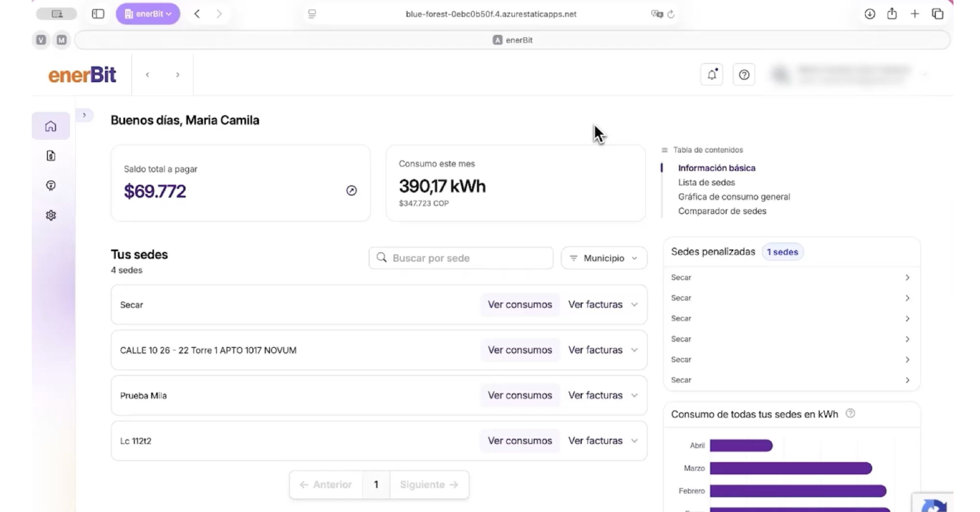Open settings gear icon in sidebar
980x512 pixels.
point(51,215)
